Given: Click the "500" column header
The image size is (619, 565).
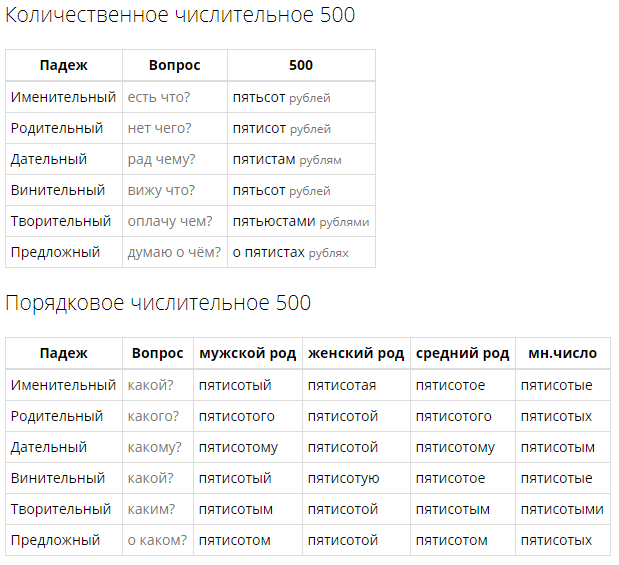Looking at the screenshot, I should (x=301, y=65).
